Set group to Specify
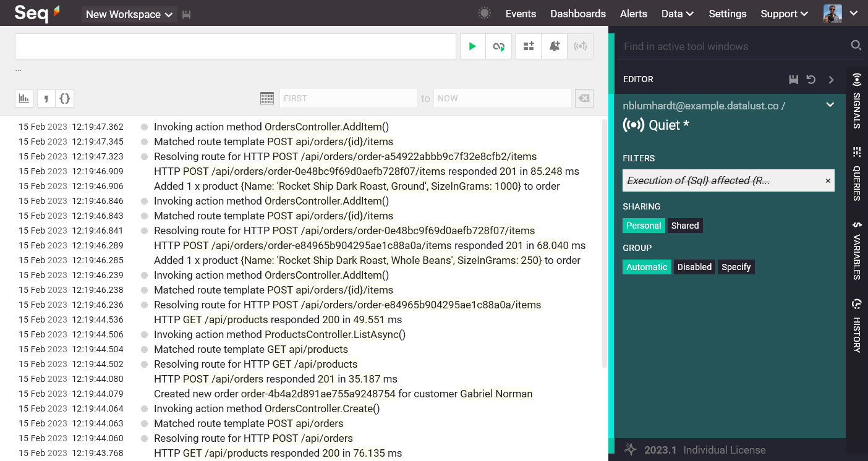Screen dimensions: 868x461 (x=736, y=267)
